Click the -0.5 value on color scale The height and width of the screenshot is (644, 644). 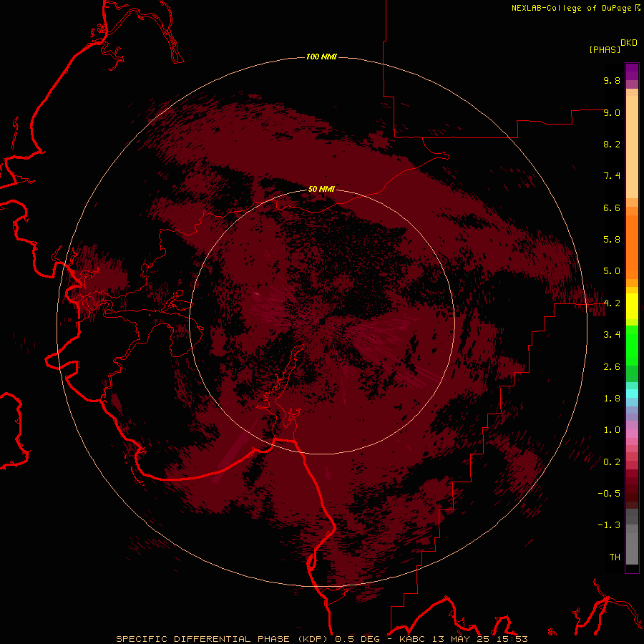(x=609, y=494)
